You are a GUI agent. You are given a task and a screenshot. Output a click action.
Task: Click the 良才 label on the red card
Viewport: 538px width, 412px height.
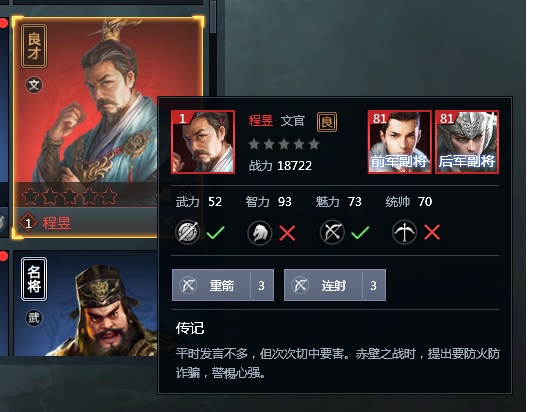[34, 46]
